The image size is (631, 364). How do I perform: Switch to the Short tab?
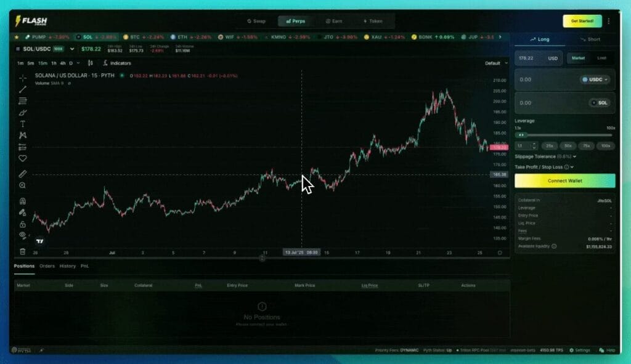pos(590,39)
